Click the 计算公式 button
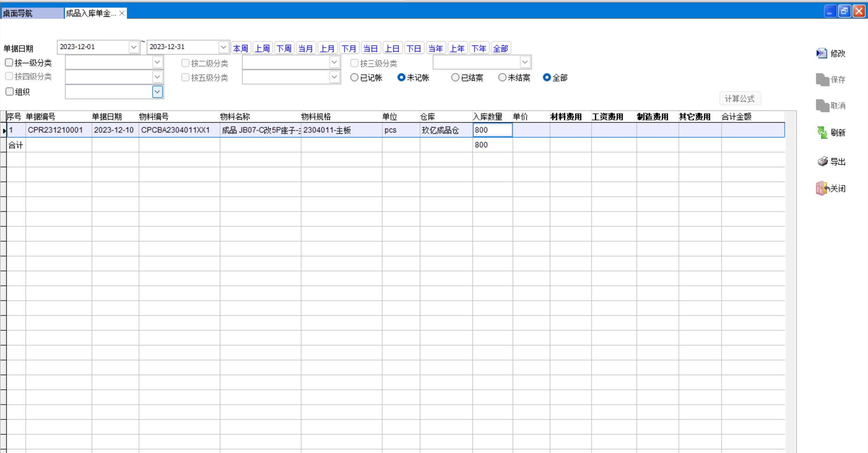The height and width of the screenshot is (453, 868). pos(739,99)
